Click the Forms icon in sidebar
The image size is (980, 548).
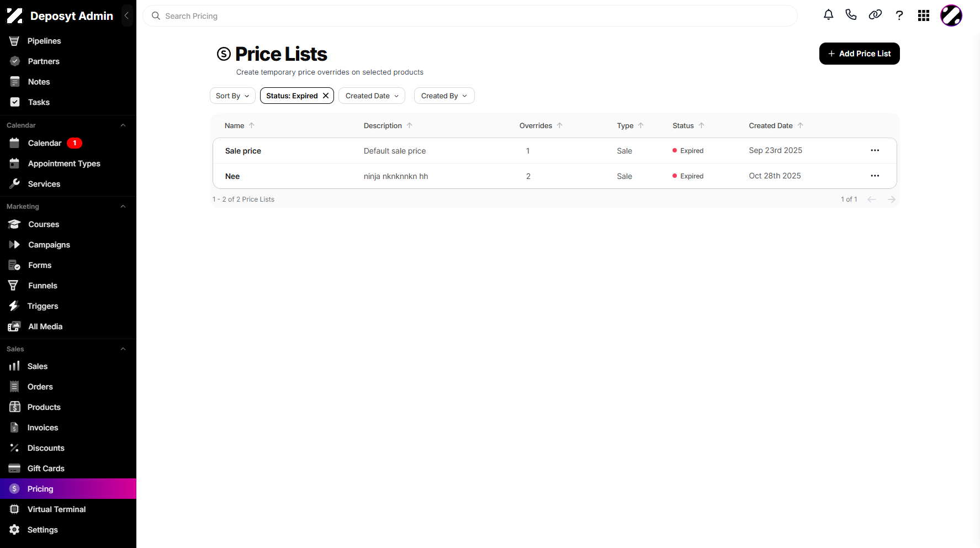(15, 265)
